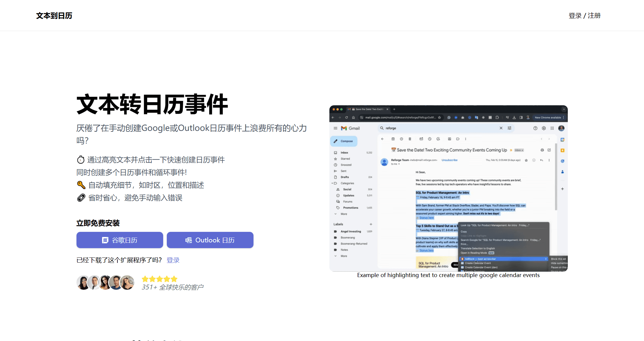The height and width of the screenshot is (341, 644).
Task: Click the 登录 link after the extension question
Action: pos(173,260)
